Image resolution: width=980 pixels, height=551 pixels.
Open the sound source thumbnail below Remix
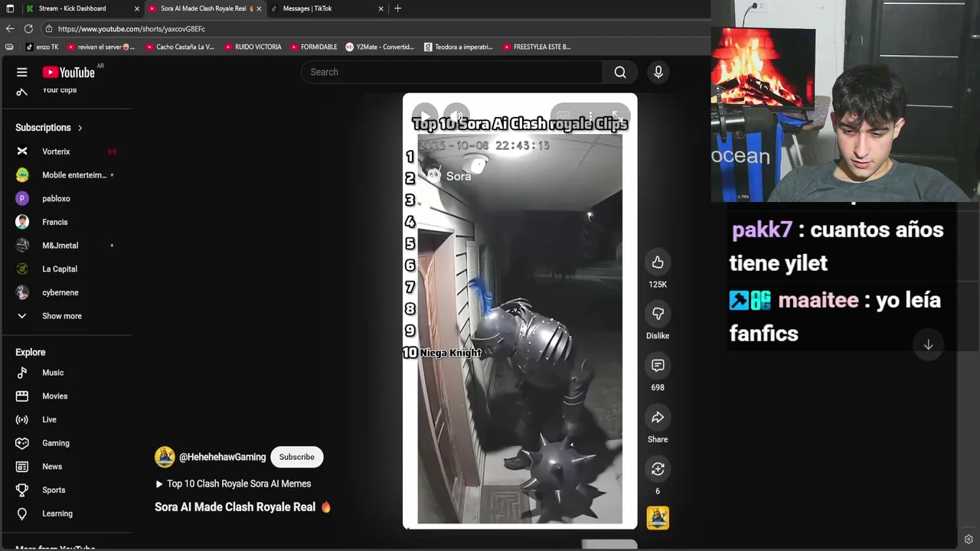(x=658, y=518)
